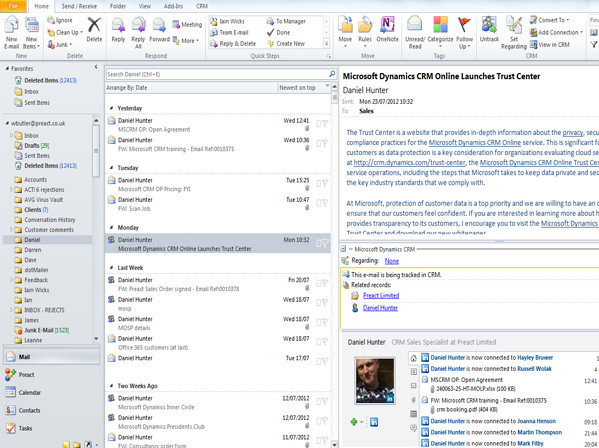Screen dimensions: 599x448
Task: Click the Delete X icon
Action: click(94, 25)
